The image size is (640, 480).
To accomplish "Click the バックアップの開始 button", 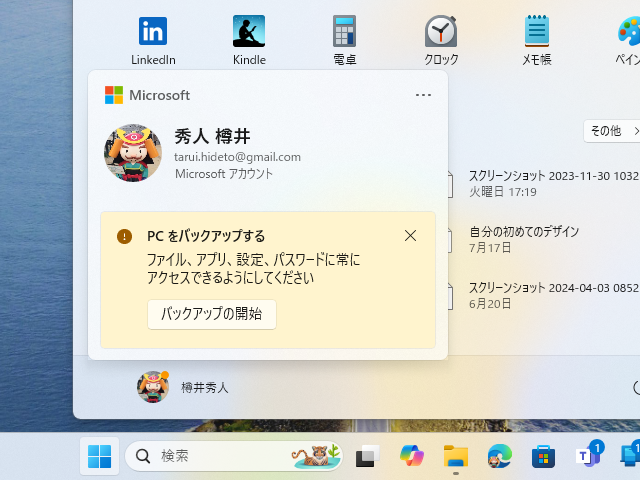I will coord(212,314).
